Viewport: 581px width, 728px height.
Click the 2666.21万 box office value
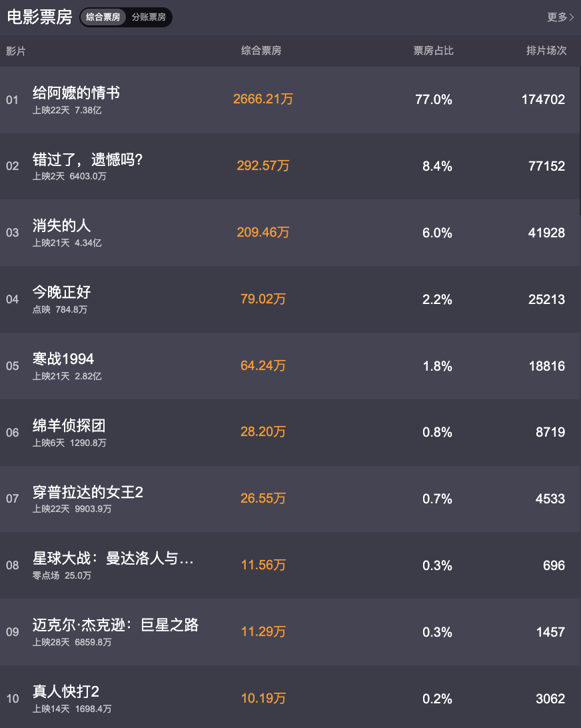(x=263, y=99)
